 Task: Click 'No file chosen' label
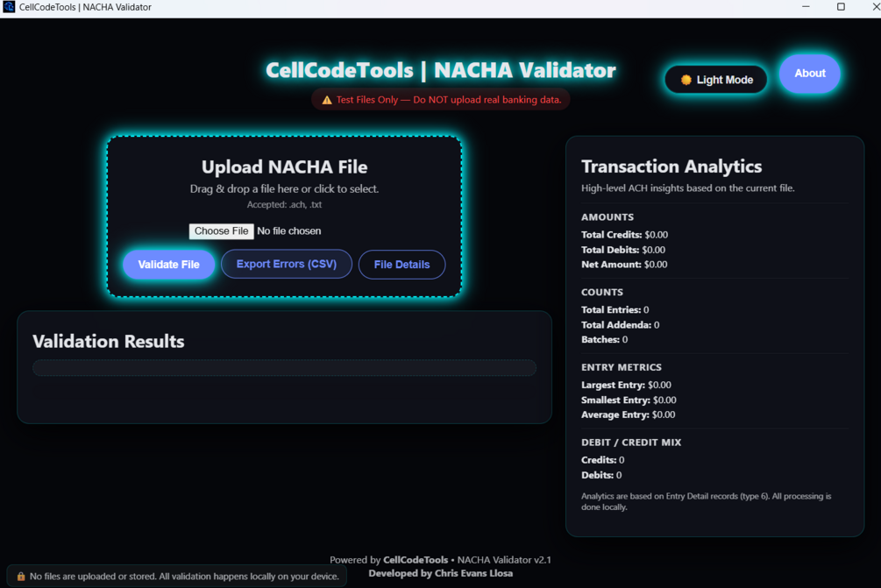point(288,230)
